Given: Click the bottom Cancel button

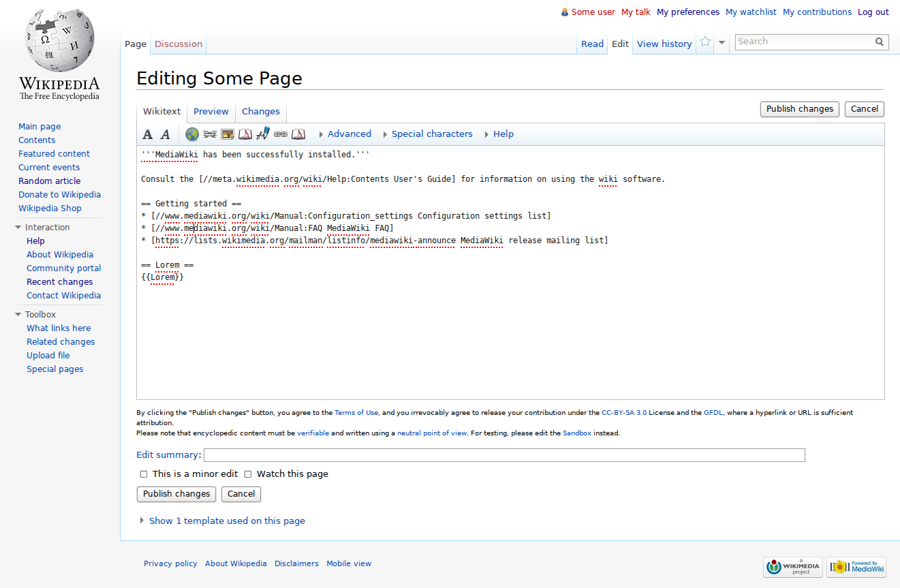Looking at the screenshot, I should tap(241, 494).
